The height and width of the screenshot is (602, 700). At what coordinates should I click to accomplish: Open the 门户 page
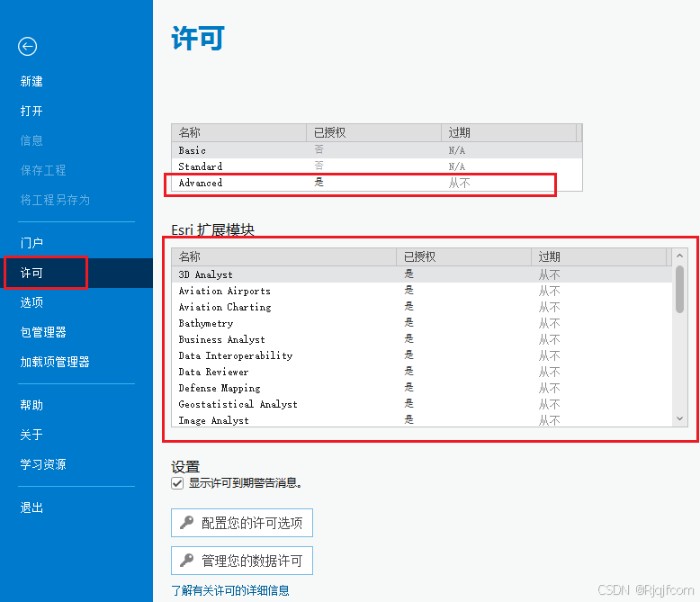(31, 242)
